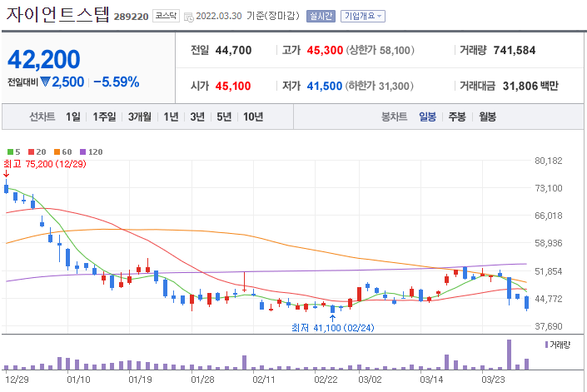Open the 기업개요 dropdown
The height and width of the screenshot is (392, 587).
click(363, 16)
